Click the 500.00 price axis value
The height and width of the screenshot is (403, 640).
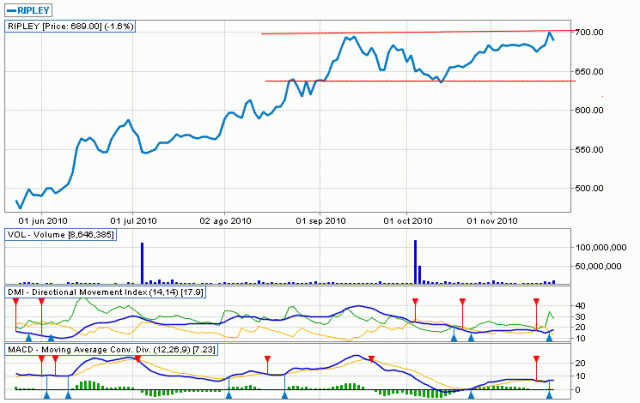pyautogui.click(x=589, y=189)
